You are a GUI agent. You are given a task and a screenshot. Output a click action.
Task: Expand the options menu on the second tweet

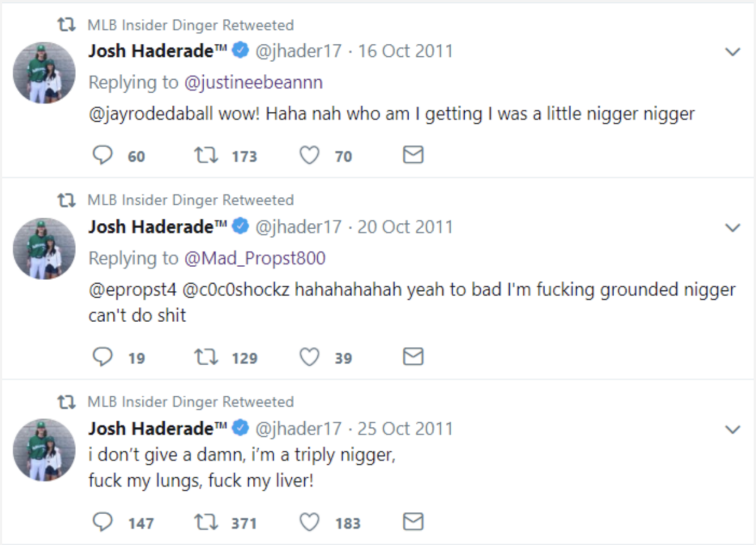point(732,227)
